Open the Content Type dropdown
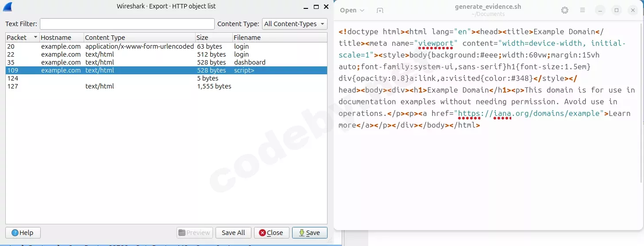 tap(294, 24)
